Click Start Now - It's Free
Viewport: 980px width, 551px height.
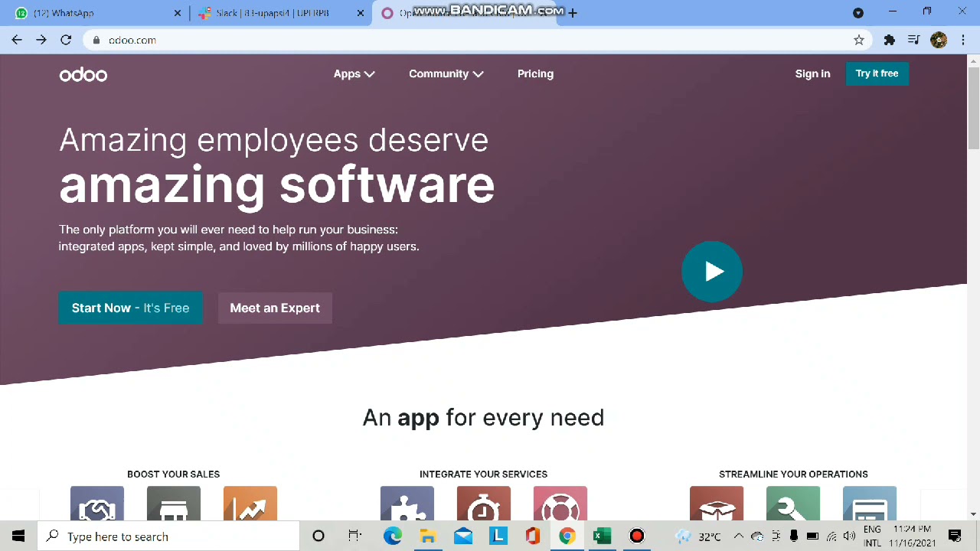tap(131, 308)
